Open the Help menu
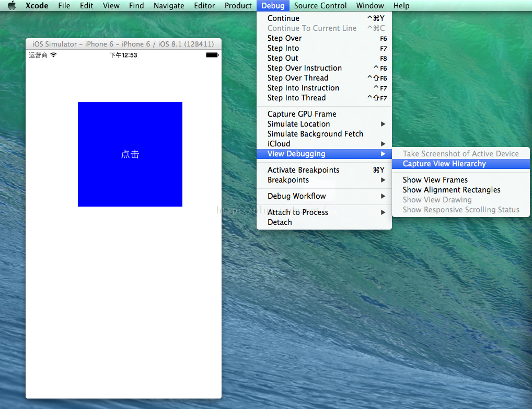The image size is (532, 409). (401, 5)
